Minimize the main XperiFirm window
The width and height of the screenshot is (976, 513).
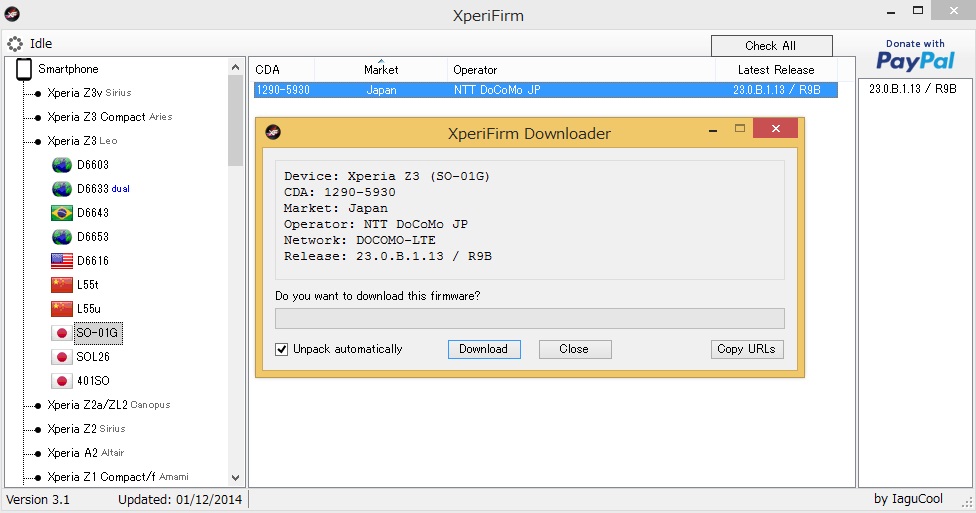pos(891,12)
